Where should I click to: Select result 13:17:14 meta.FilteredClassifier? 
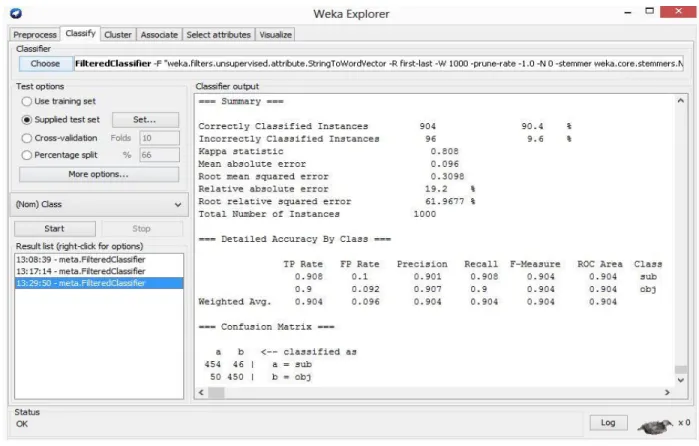99,271
